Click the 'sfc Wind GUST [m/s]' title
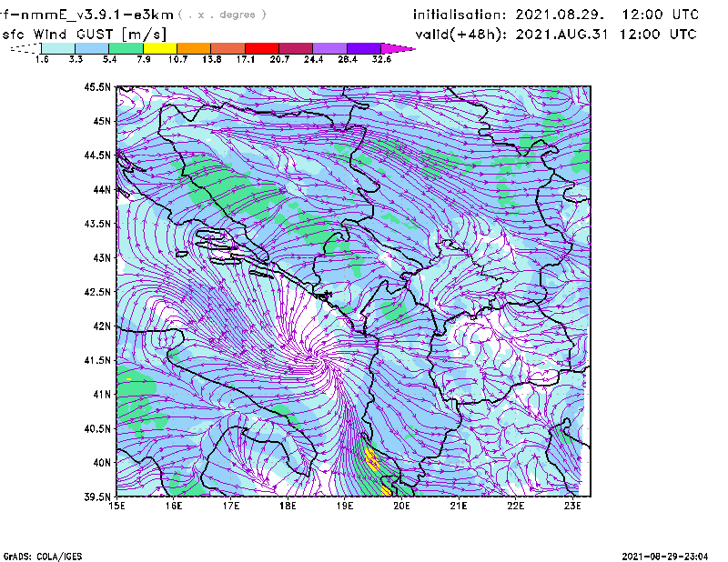 pos(85,35)
